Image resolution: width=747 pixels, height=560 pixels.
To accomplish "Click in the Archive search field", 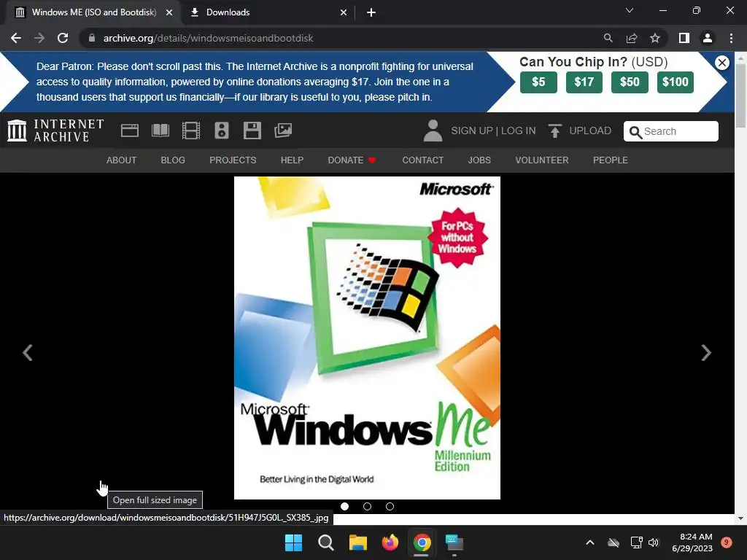I will point(671,131).
